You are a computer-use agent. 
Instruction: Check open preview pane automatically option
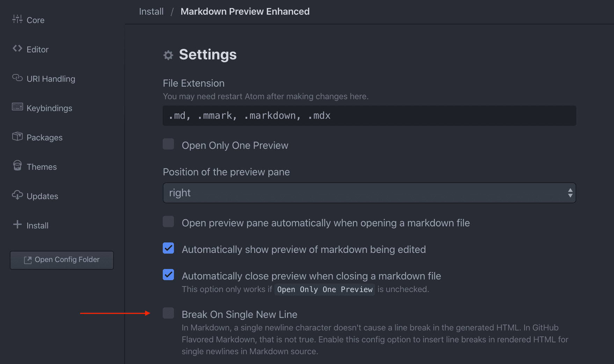pos(168,221)
